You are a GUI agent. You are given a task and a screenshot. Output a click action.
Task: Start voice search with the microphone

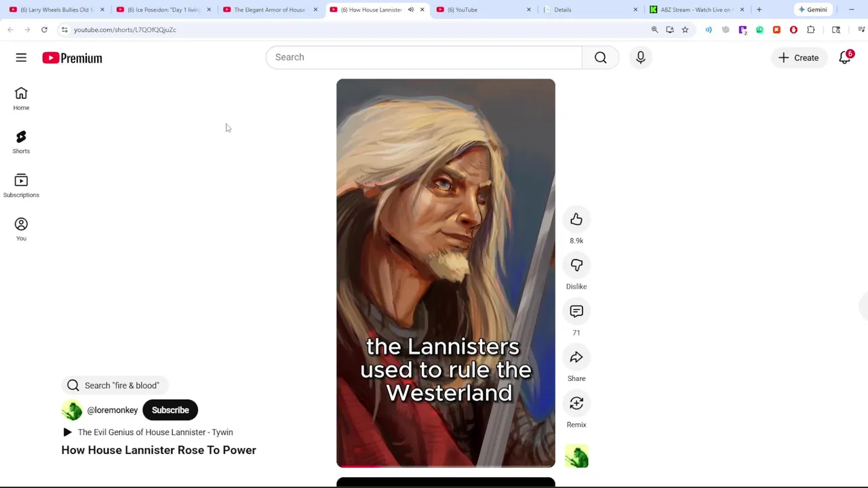640,58
